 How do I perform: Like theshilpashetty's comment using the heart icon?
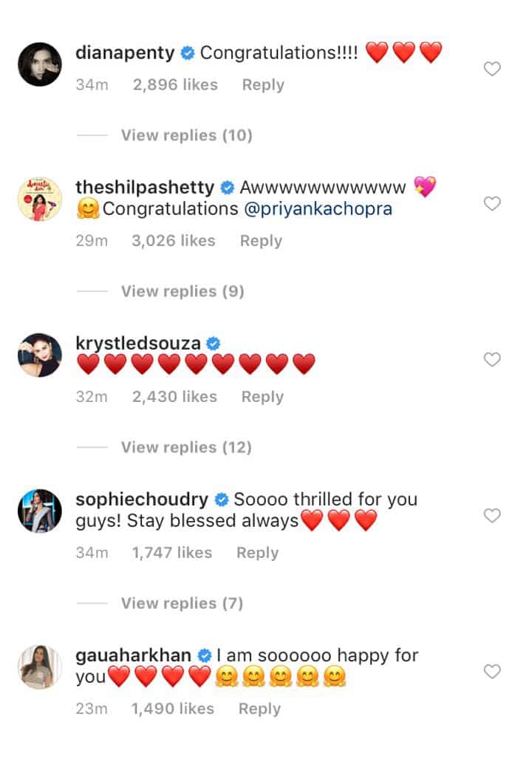[491, 203]
